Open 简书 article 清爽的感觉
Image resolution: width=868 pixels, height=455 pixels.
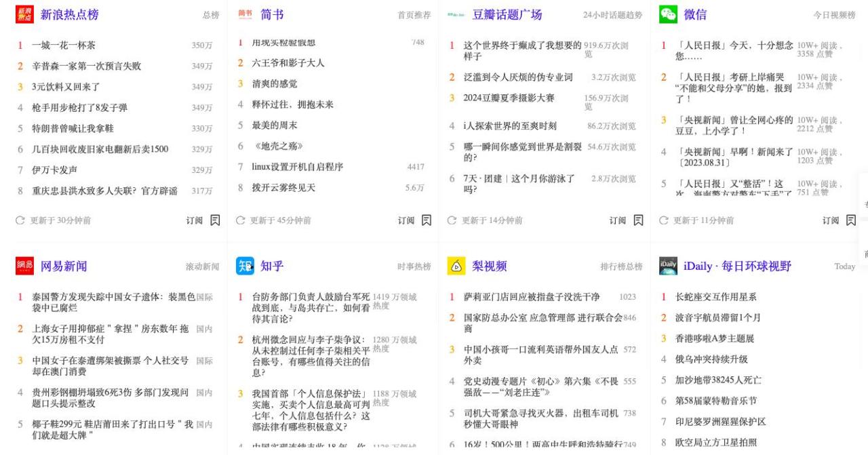(x=275, y=84)
